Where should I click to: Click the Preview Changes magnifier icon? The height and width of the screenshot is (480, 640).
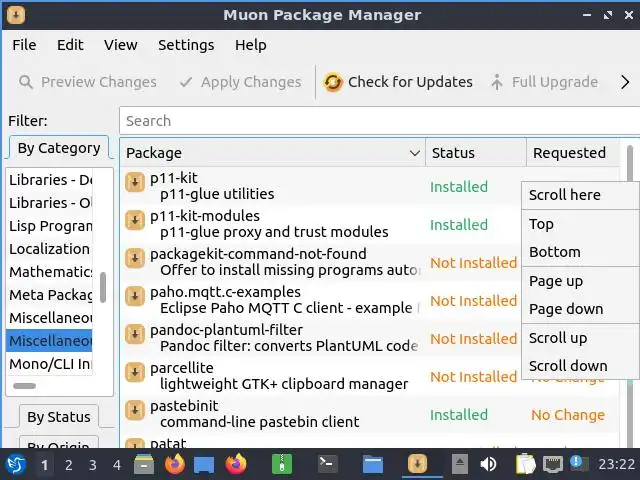[26, 82]
